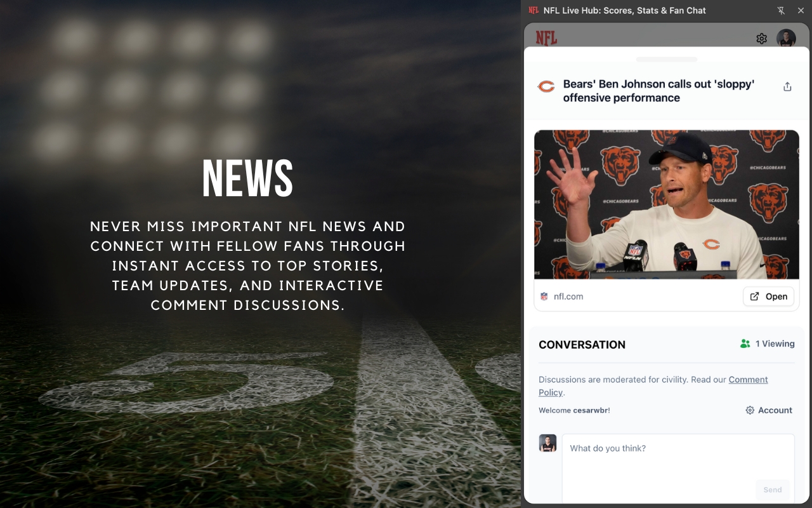812x508 pixels.
Task: Click the green viewers count icon
Action: [x=745, y=344]
